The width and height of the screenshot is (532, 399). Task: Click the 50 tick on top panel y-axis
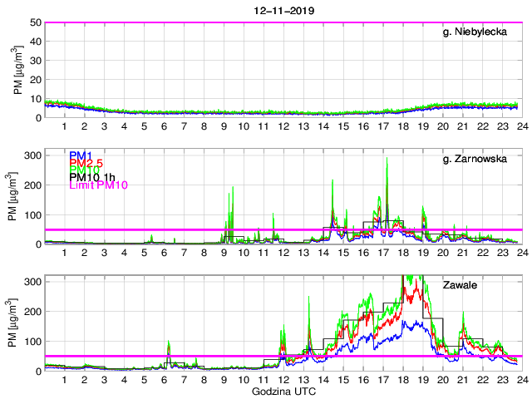(37, 22)
